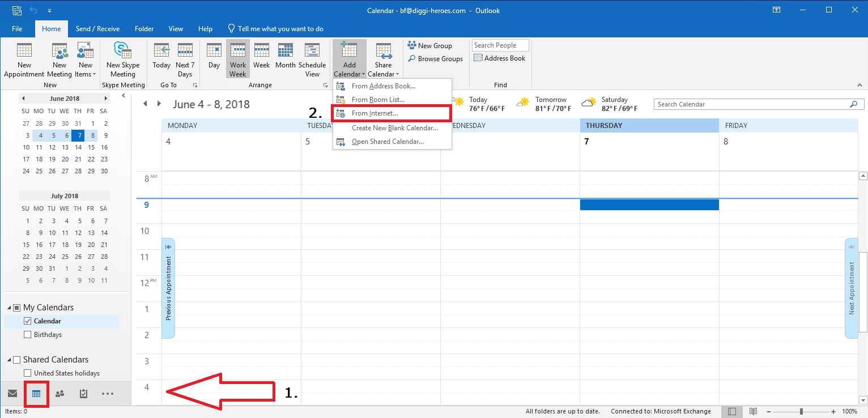
Task: Click the Search Calendar magnifier icon
Action: click(x=854, y=104)
